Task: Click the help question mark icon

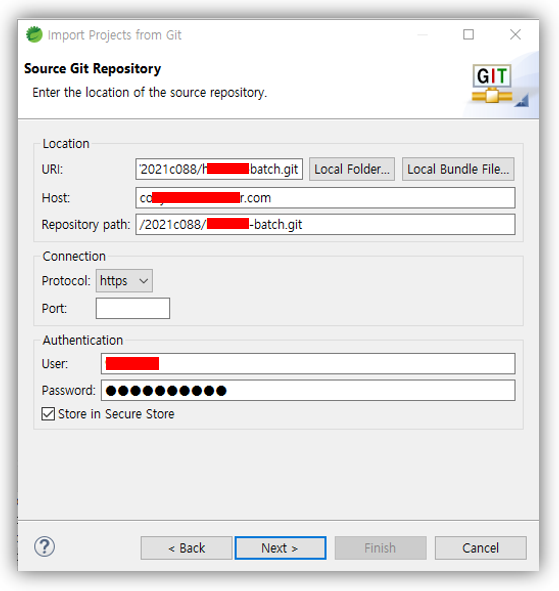Action: (x=44, y=546)
